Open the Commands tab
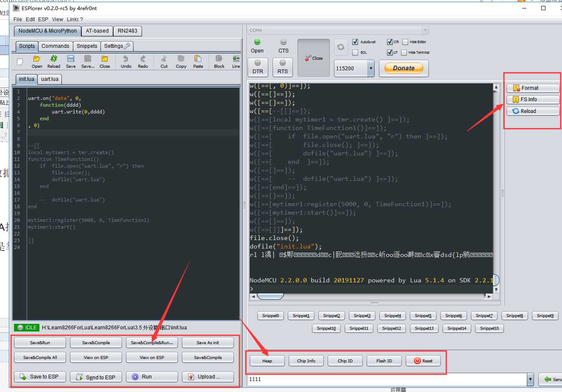562x392 pixels. point(56,46)
